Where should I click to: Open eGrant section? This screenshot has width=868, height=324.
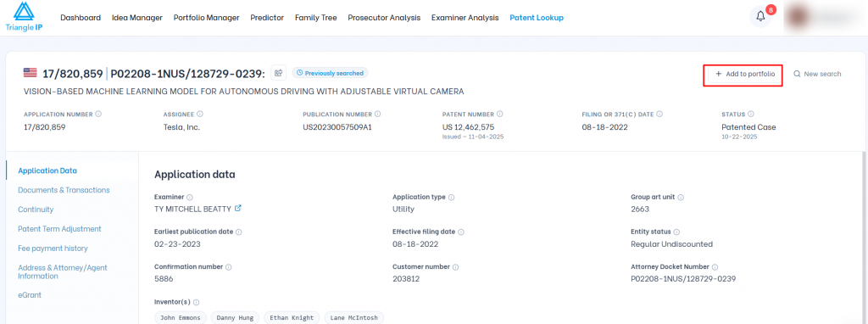pyautogui.click(x=30, y=295)
